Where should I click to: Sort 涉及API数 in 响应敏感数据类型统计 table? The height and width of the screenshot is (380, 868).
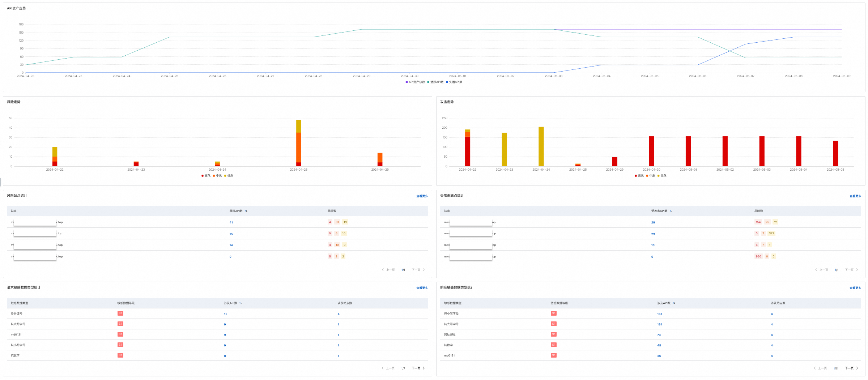pos(674,303)
